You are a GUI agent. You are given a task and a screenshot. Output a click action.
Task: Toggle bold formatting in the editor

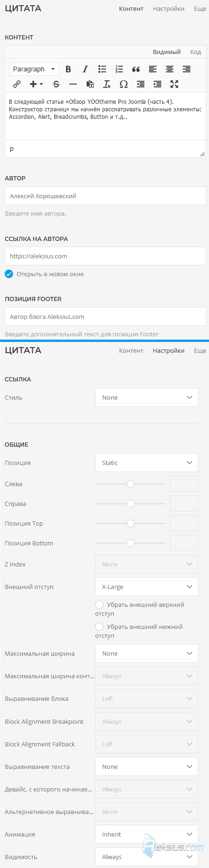(68, 69)
